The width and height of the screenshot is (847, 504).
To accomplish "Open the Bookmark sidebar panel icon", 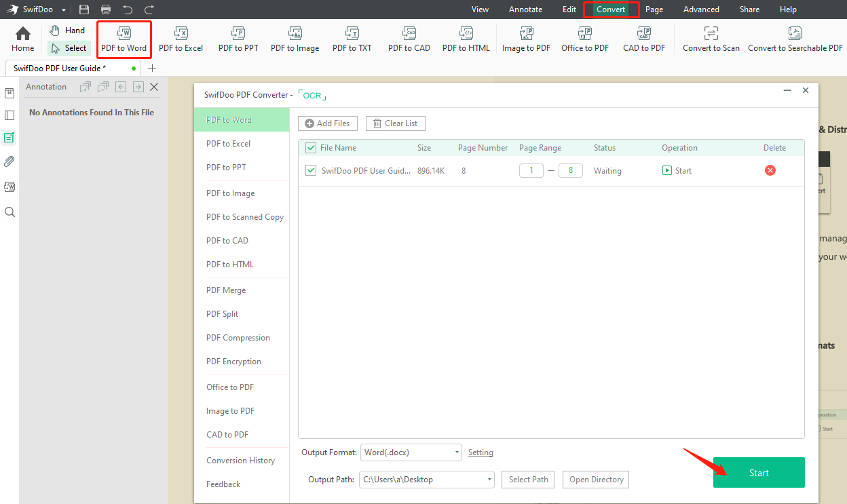I will (10, 93).
